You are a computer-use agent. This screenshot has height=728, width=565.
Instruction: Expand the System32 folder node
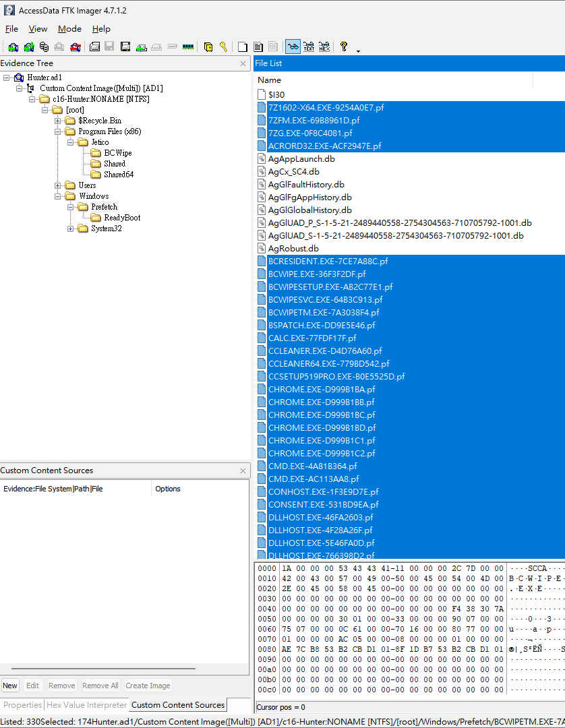(x=71, y=229)
